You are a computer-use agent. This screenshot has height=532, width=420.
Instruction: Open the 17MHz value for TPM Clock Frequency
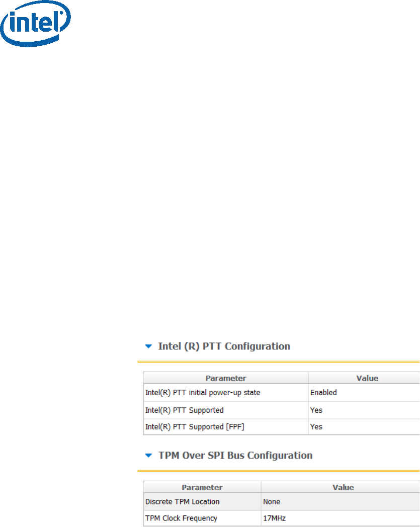[x=341, y=518]
